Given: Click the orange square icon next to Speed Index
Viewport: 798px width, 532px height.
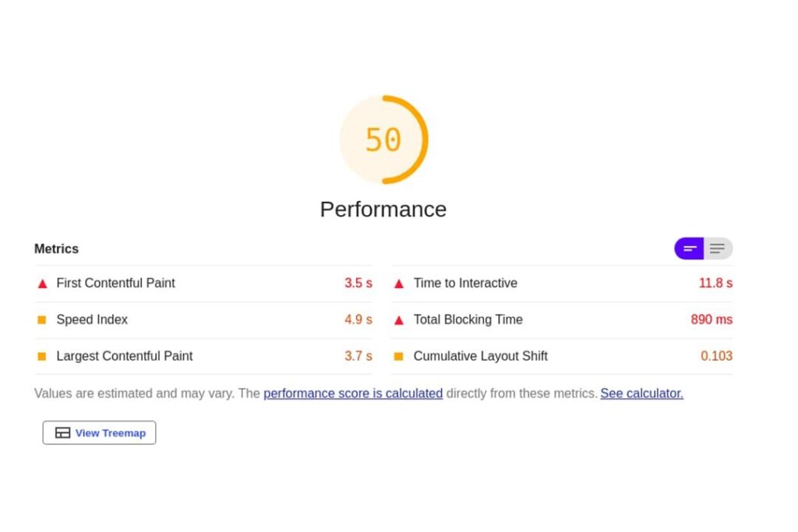Looking at the screenshot, I should coord(42,319).
